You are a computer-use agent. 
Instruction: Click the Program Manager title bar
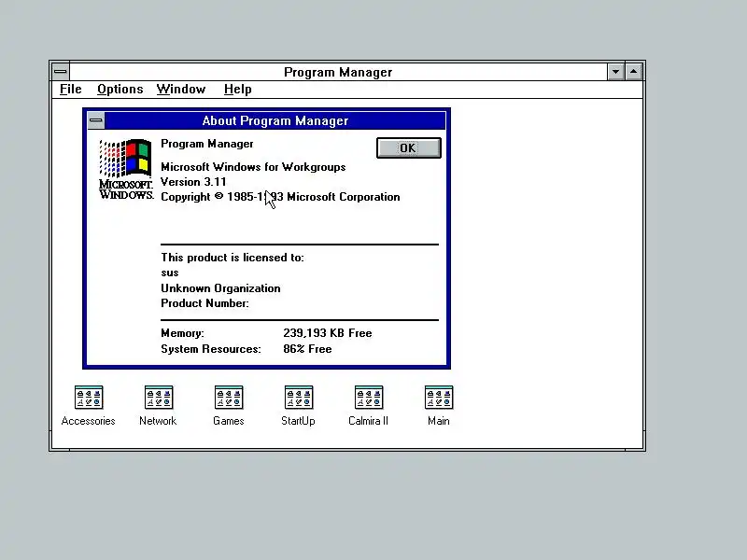click(x=338, y=72)
